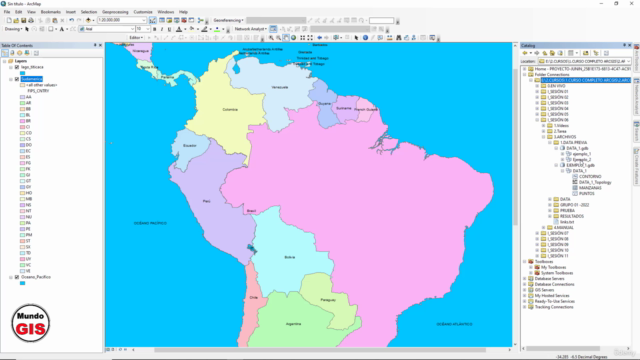This screenshot has height=360, width=640.
Task: Switch Table Of Contents to List By Source
Action: 12,53
